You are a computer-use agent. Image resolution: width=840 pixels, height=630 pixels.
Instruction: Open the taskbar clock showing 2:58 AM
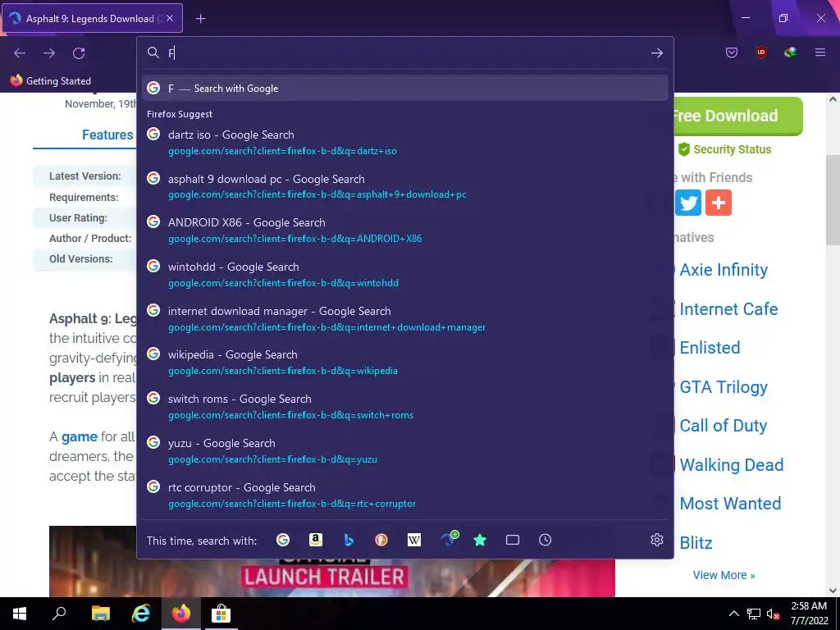click(x=809, y=614)
